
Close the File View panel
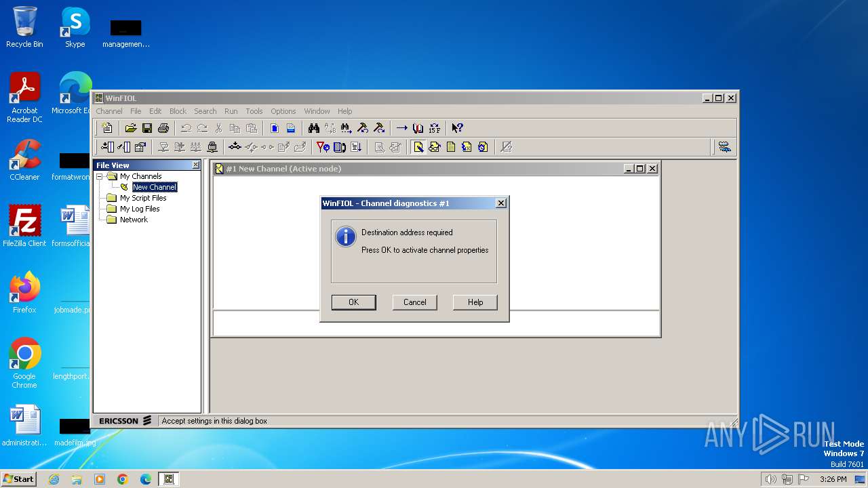(196, 165)
